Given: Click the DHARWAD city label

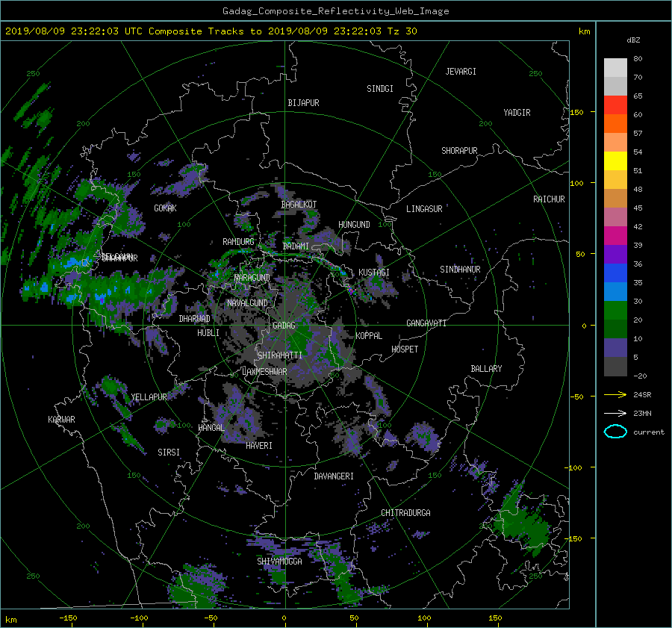Looking at the screenshot, I should pos(194,319).
